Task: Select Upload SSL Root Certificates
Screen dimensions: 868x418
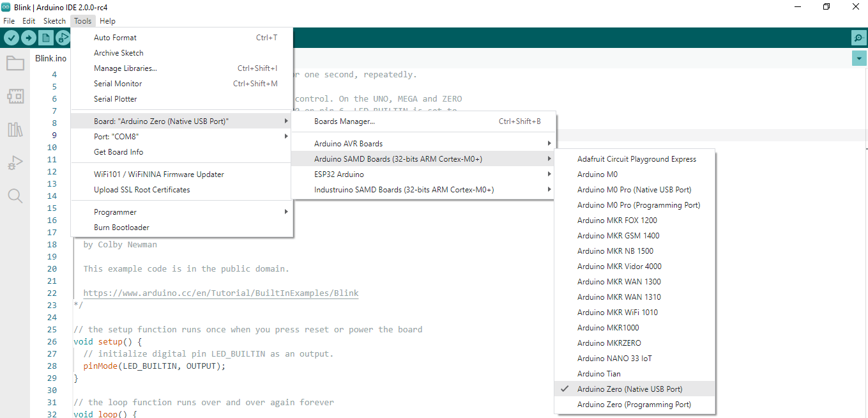Action: (181, 189)
